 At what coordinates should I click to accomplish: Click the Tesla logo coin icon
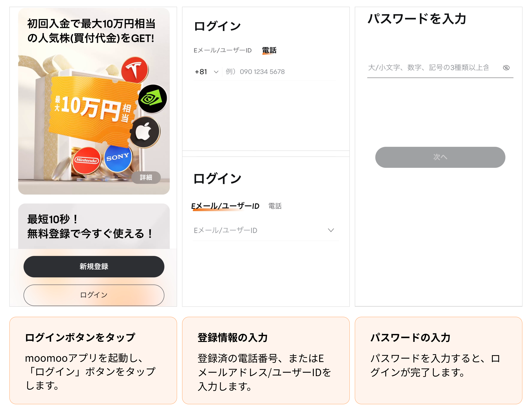[135, 70]
